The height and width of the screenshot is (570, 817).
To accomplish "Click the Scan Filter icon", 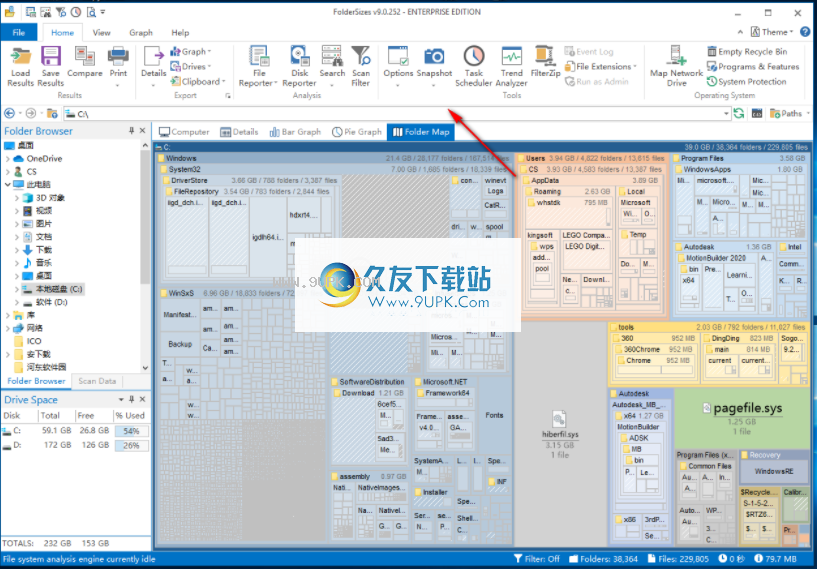I will click(x=361, y=56).
